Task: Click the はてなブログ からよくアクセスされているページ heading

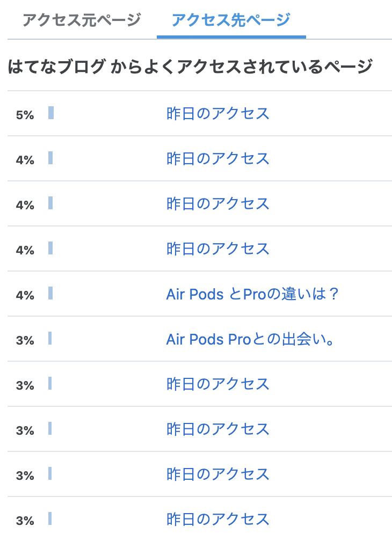Action: click(x=190, y=67)
